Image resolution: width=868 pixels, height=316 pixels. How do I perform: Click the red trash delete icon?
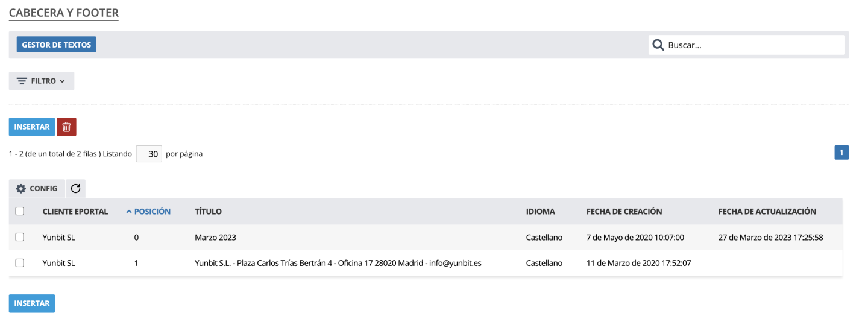[66, 127]
